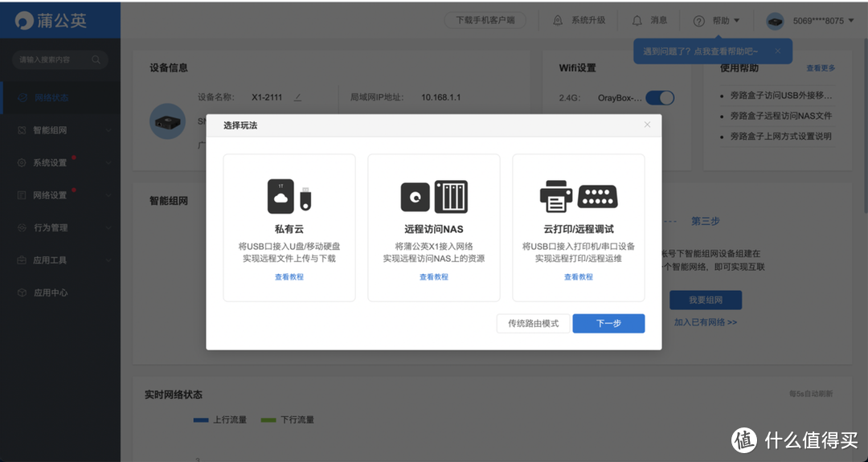
Task: Click the 上行流量 legend entry
Action: point(219,420)
